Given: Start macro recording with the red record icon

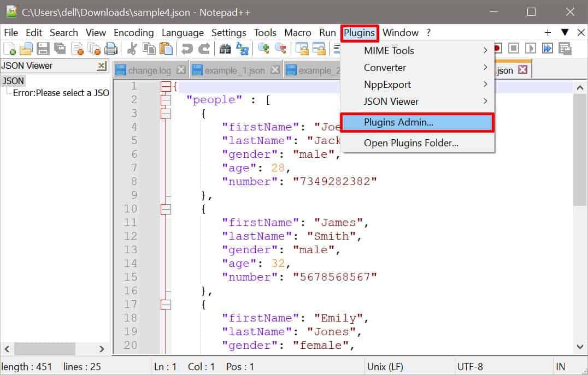Looking at the screenshot, I should tap(498, 49).
